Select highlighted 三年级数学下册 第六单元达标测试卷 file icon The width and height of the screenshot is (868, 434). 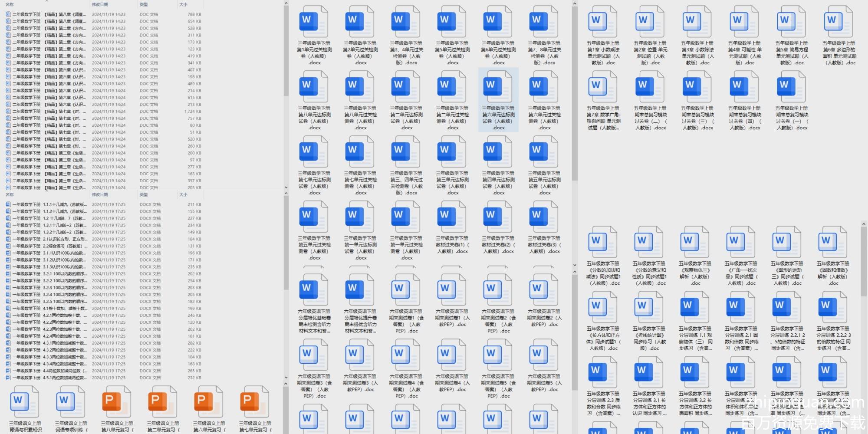point(498,87)
